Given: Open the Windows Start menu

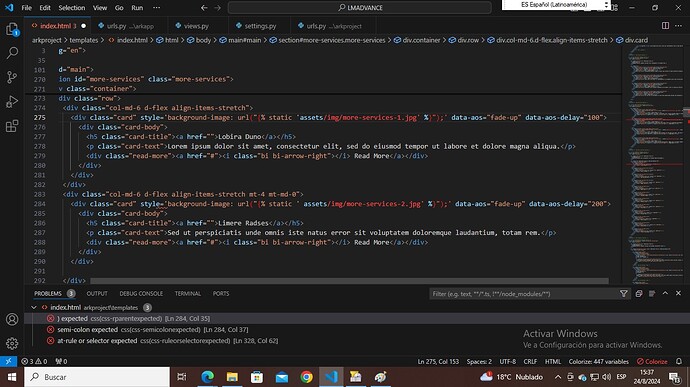Looking at the screenshot, I should click(x=11, y=377).
